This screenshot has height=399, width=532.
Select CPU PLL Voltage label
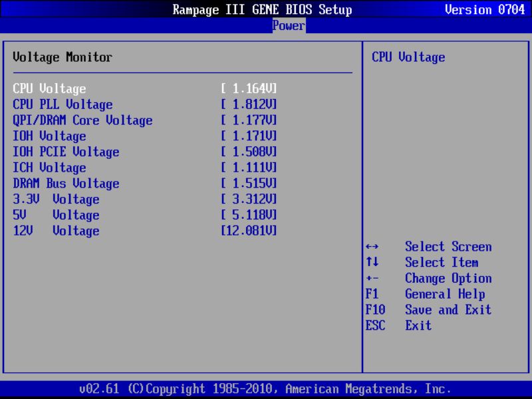[x=63, y=104]
